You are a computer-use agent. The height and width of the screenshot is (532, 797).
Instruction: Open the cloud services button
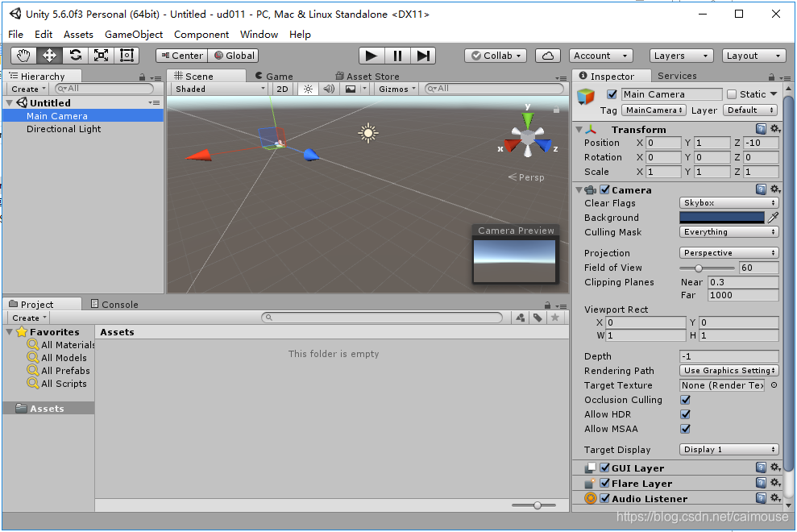(548, 56)
